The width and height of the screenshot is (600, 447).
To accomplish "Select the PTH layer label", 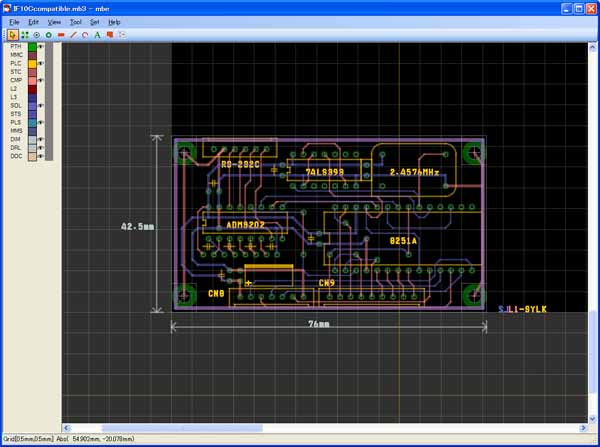I will pos(16,47).
